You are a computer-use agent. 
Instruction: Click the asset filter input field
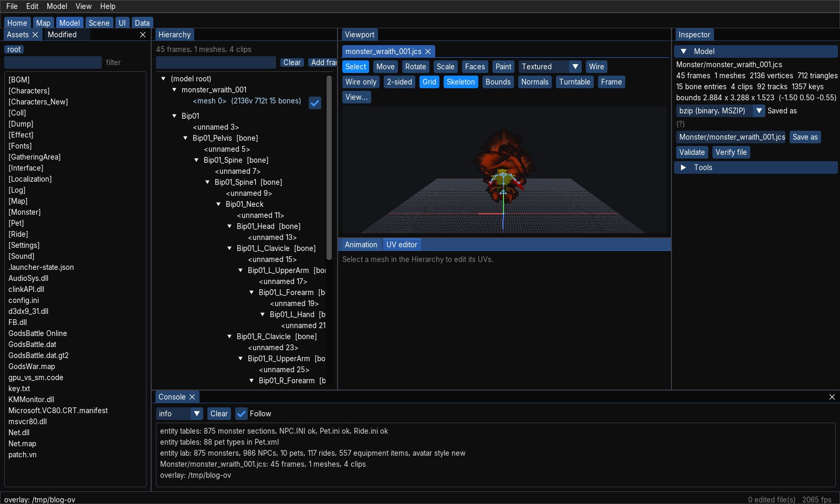[x=53, y=62]
